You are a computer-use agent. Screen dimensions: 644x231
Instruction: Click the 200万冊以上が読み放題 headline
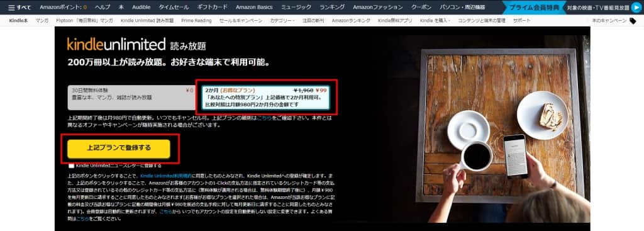click(169, 63)
